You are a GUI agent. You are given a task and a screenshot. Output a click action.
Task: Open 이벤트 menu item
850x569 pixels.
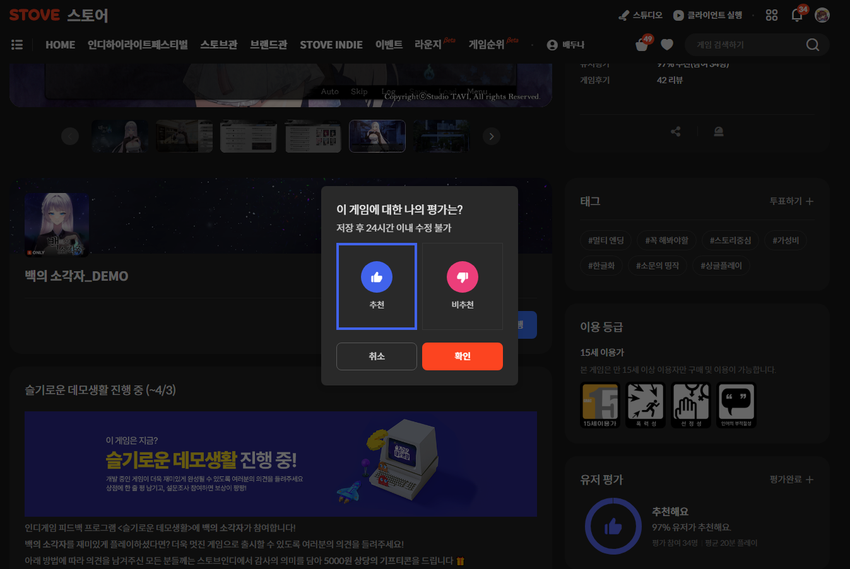point(389,45)
